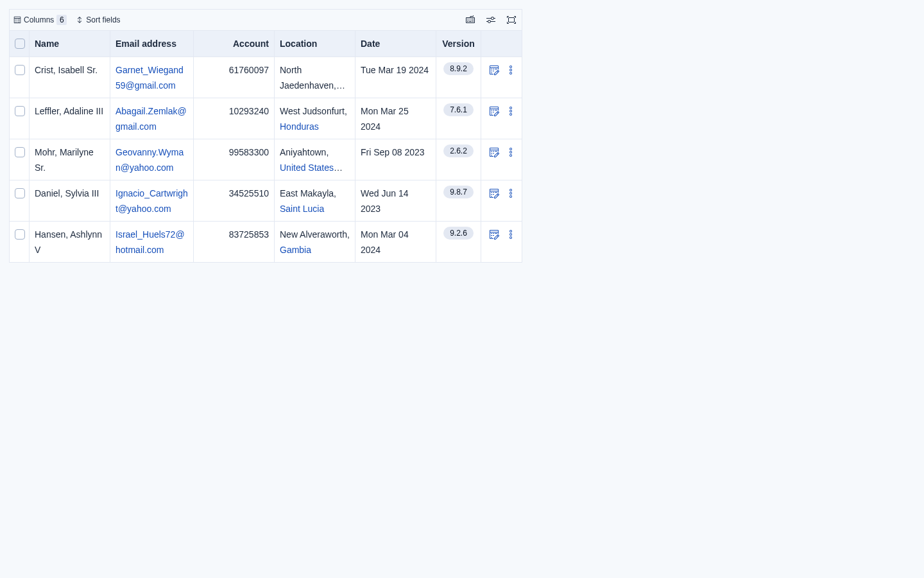Click the name Daniel, Sylvia III
The height and width of the screenshot is (578, 924).
point(67,193)
